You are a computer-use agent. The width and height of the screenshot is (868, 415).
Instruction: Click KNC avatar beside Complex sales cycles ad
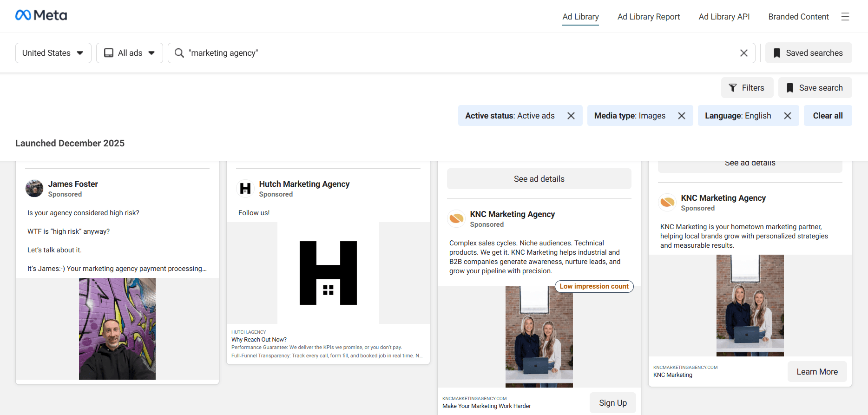click(x=456, y=219)
